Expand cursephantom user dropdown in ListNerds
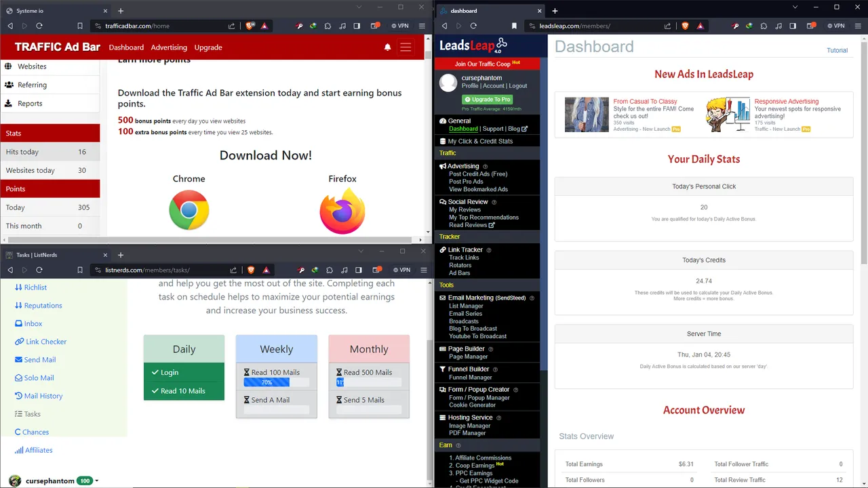The height and width of the screenshot is (488, 868). [97, 481]
